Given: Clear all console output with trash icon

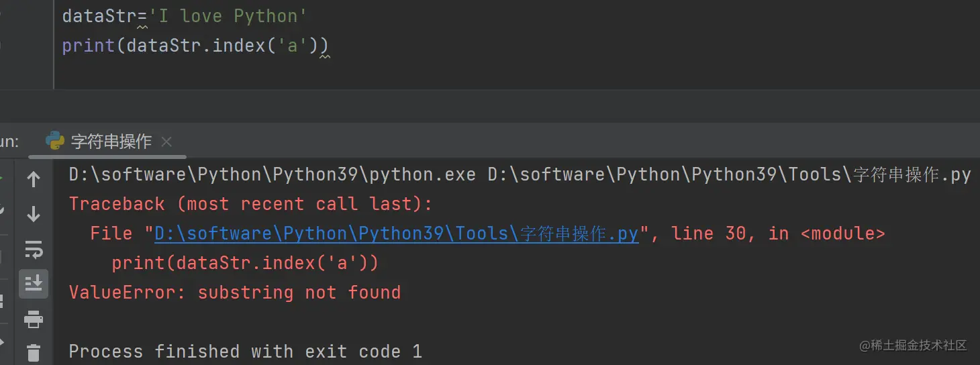Looking at the screenshot, I should point(34,352).
